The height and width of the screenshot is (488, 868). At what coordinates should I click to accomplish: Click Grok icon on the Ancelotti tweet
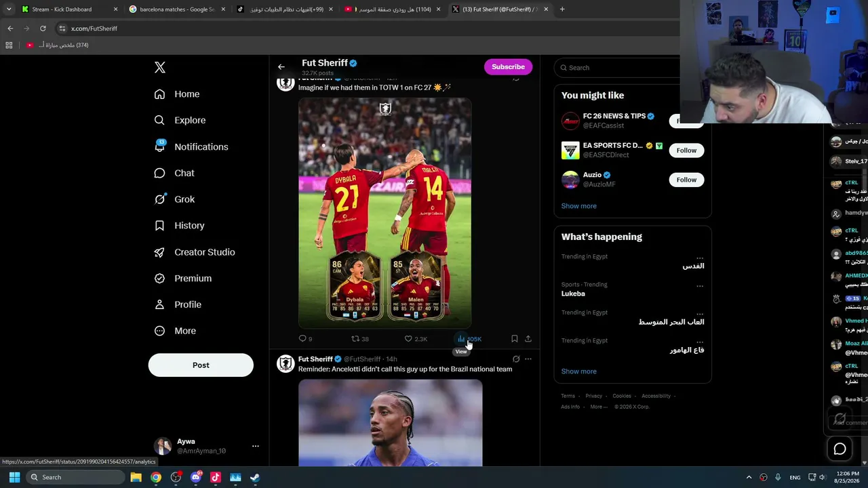(516, 359)
